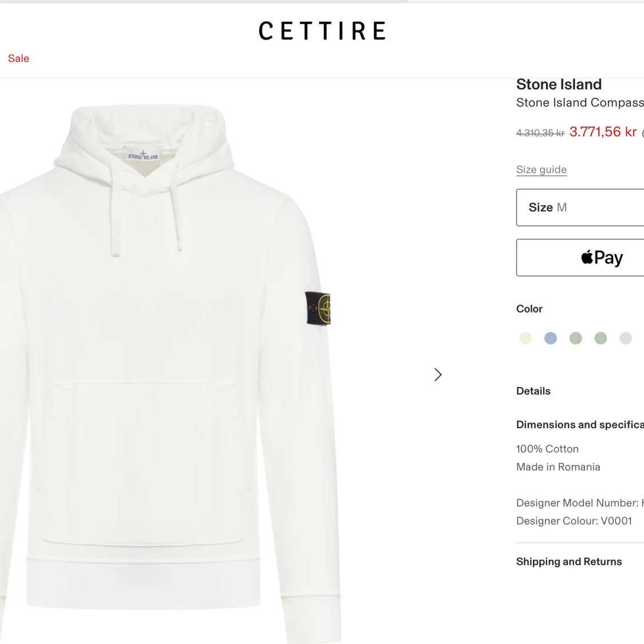Advance to next product photo via right chevron
This screenshot has width=644, height=644.
coord(438,374)
